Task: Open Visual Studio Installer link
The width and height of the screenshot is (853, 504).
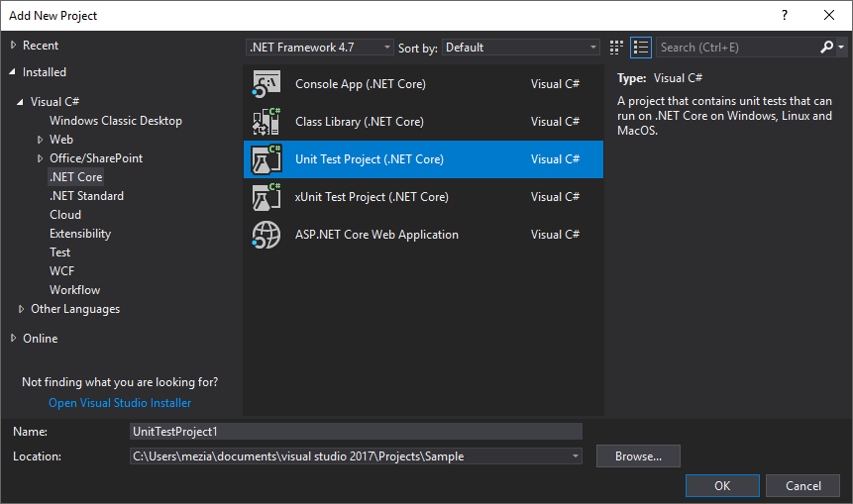Action: click(120, 403)
